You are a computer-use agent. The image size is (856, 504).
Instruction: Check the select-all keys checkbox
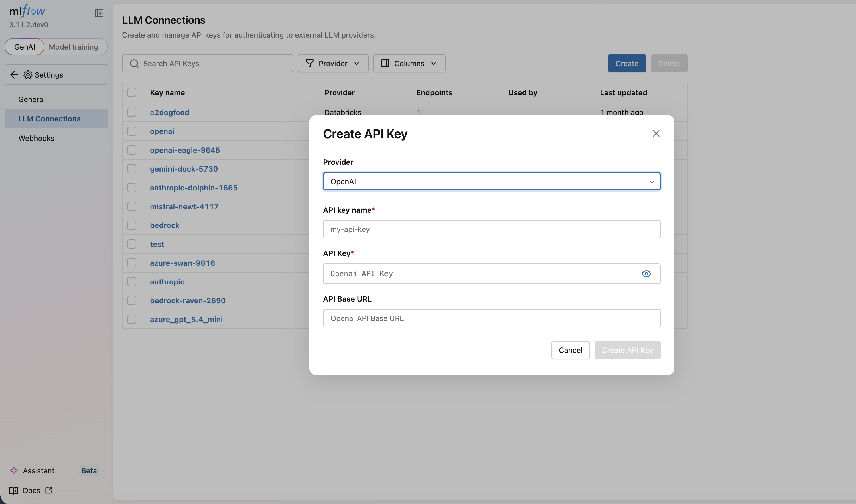pos(132,92)
